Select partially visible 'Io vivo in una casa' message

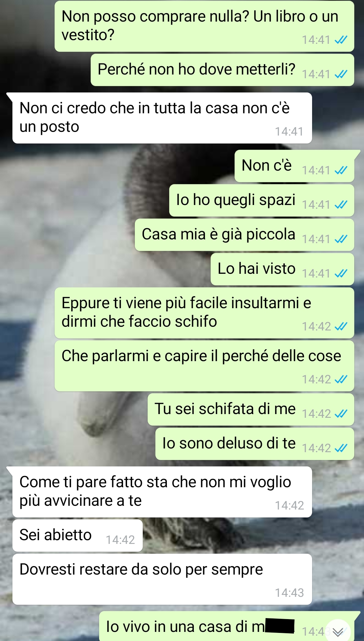226,627
